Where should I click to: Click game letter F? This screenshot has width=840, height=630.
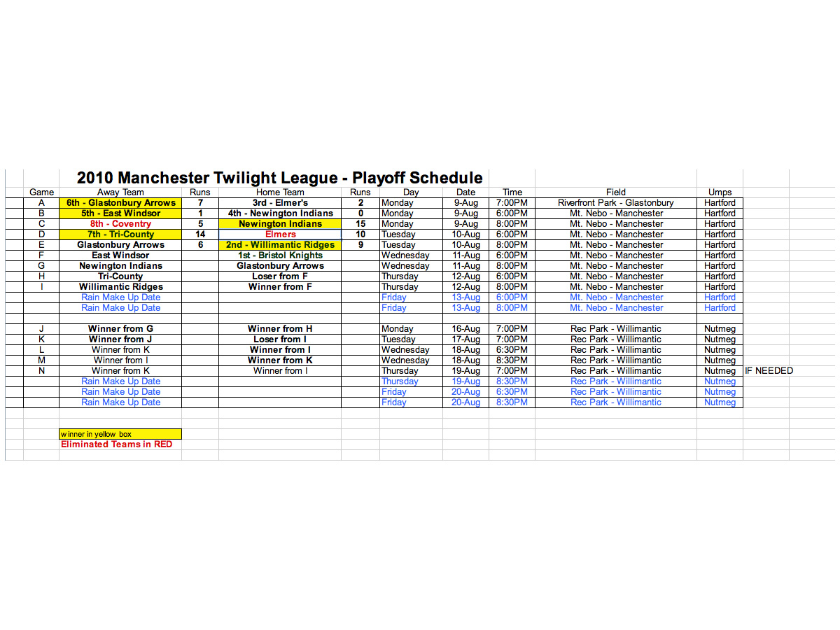tap(42, 255)
